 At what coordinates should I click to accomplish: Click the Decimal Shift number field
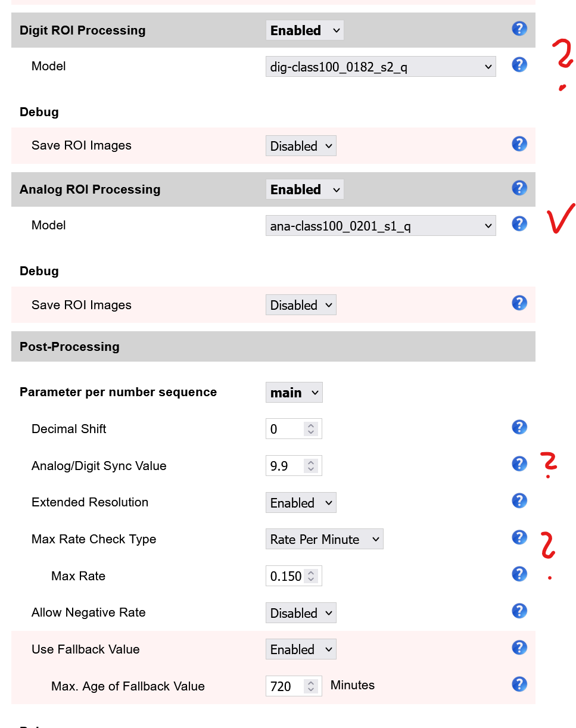(x=286, y=430)
